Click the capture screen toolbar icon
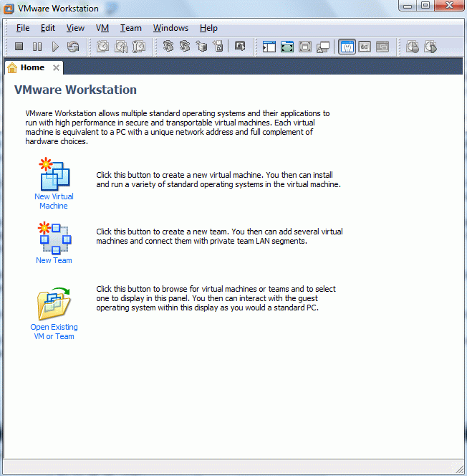This screenshot has width=467, height=476. (240, 46)
